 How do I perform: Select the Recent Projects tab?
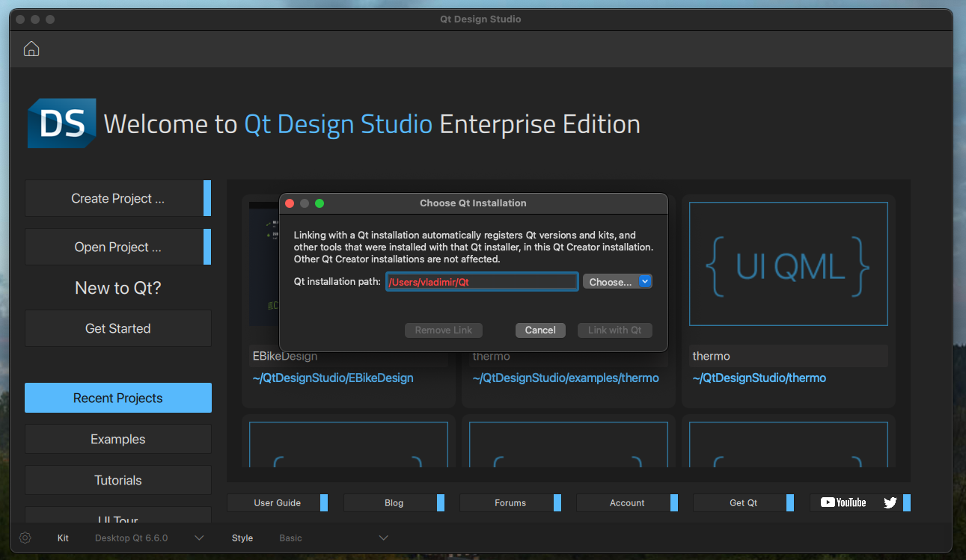[x=118, y=398]
